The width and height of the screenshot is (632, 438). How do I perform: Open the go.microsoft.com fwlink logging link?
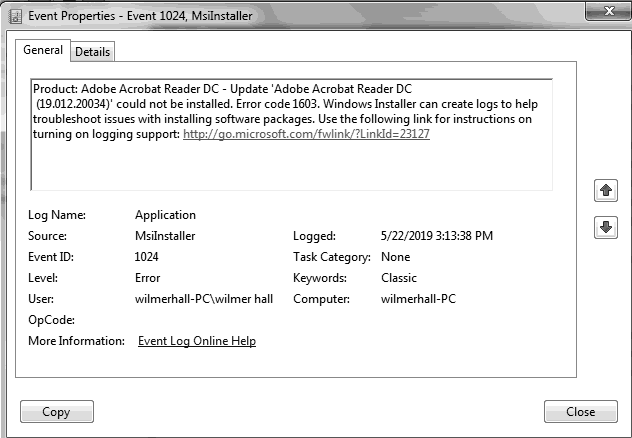(306, 134)
